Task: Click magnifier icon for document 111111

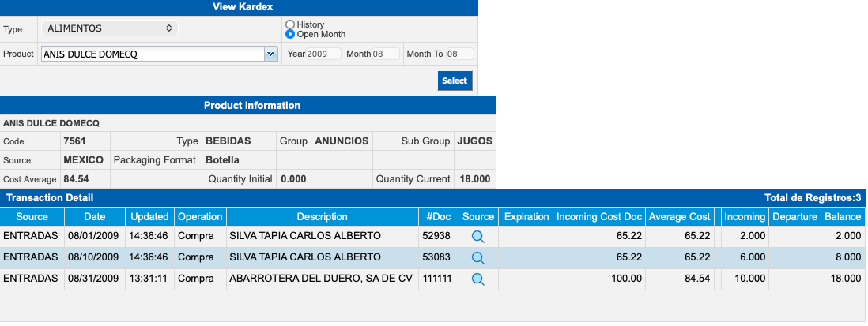Action: [477, 279]
